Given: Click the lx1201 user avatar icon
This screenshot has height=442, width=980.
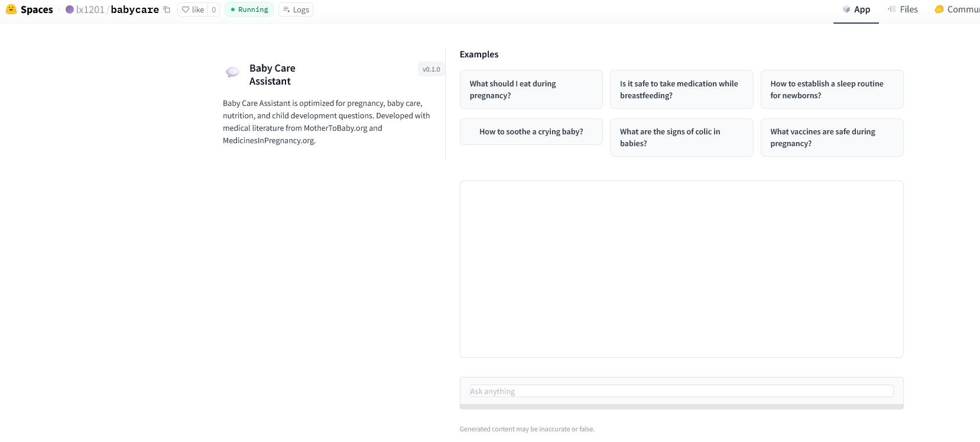Looking at the screenshot, I should (x=70, y=9).
